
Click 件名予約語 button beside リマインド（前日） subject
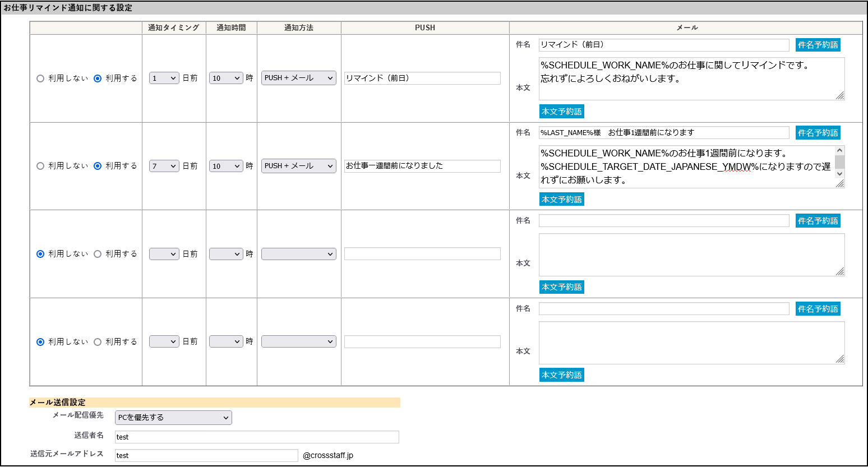tap(818, 45)
